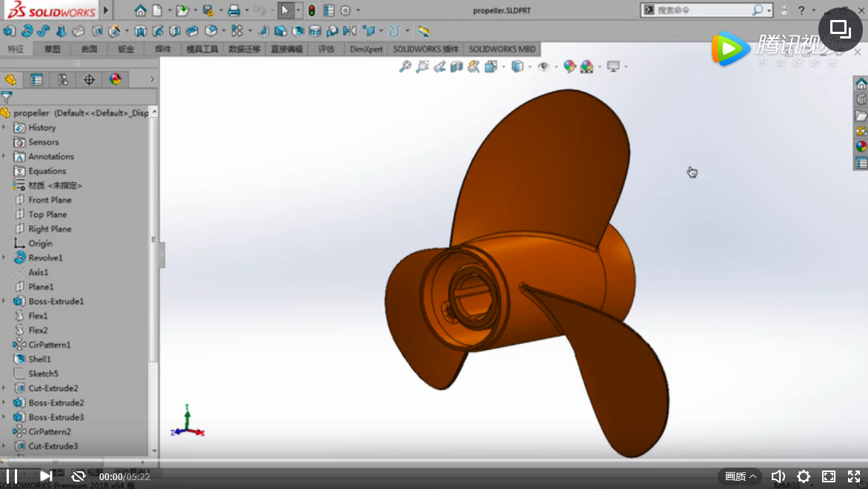This screenshot has height=489, width=868.
Task: Open the Display Style cube icon
Action: coord(517,67)
